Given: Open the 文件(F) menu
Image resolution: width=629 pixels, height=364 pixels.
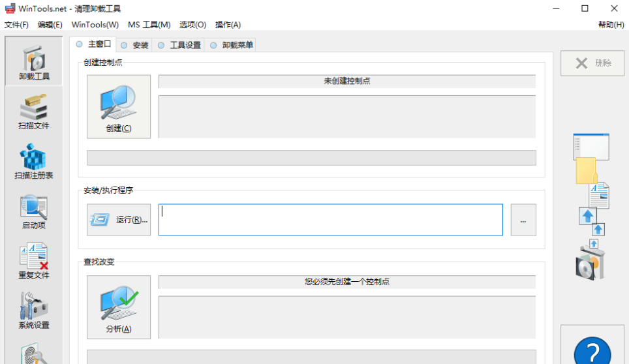Looking at the screenshot, I should 16,25.
